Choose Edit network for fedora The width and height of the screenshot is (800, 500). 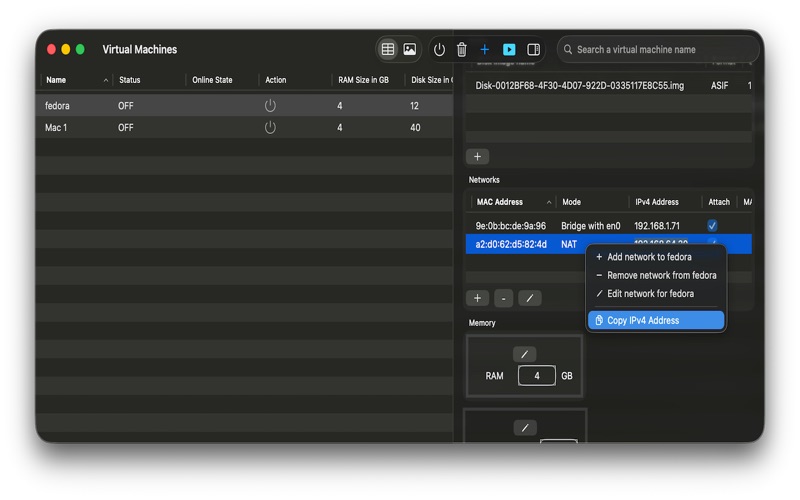pos(656,294)
